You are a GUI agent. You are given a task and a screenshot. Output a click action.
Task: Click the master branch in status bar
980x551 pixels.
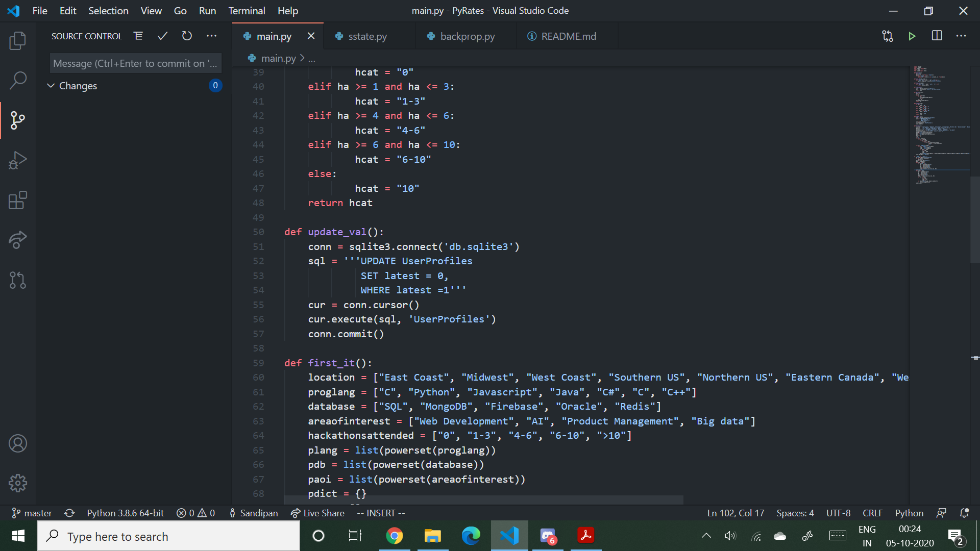click(32, 513)
